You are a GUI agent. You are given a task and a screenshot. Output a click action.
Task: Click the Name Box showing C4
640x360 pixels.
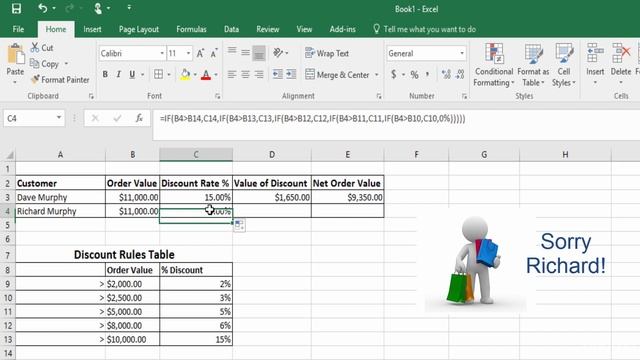34,118
